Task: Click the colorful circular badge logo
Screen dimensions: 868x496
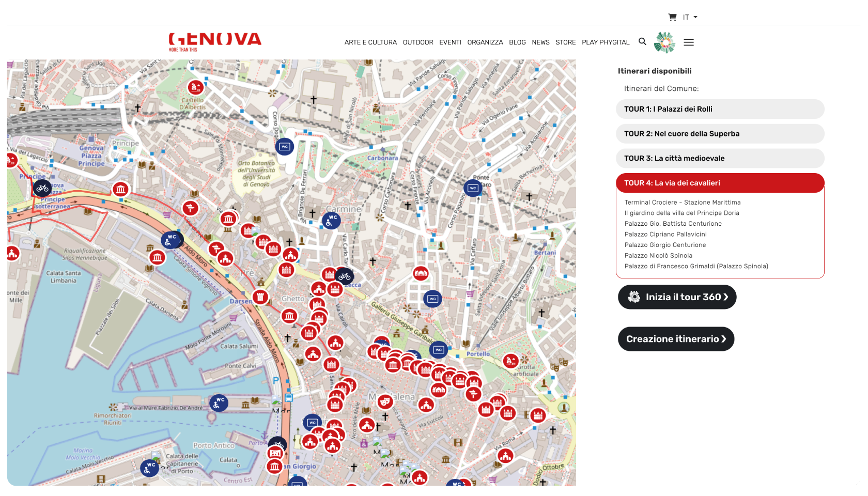Action: click(x=664, y=42)
